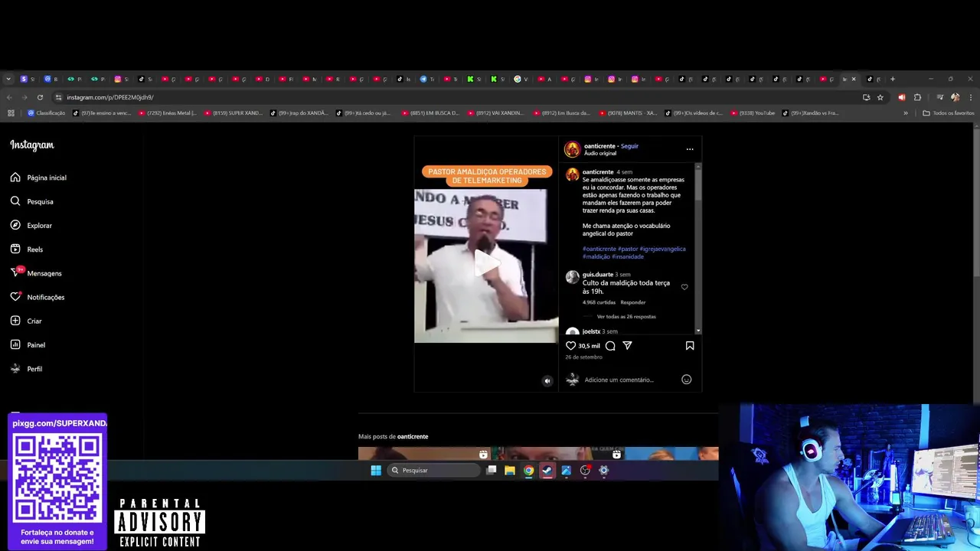
Task: Open Task View in the taskbar
Action: [492, 471]
